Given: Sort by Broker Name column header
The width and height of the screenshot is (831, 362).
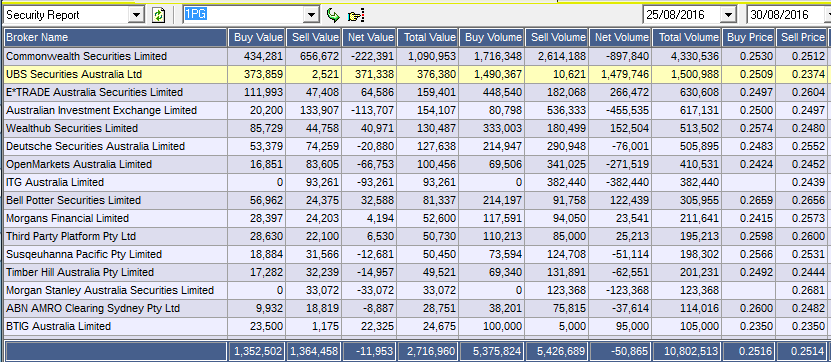Looking at the screenshot, I should (x=116, y=38).
